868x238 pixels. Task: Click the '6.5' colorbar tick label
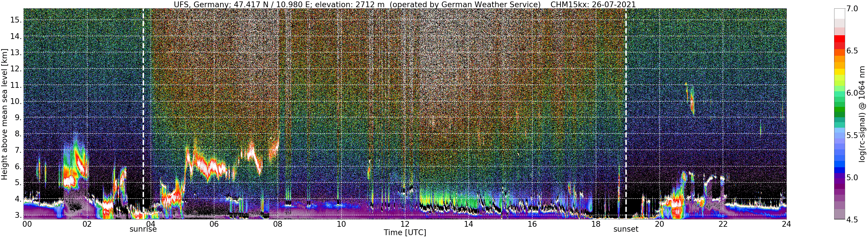(x=852, y=51)
